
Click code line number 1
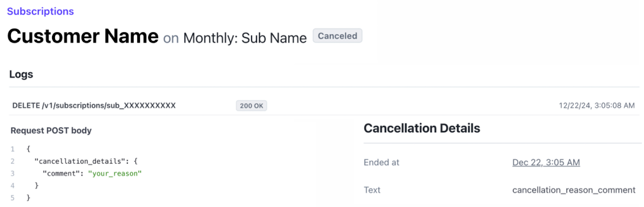click(13, 149)
